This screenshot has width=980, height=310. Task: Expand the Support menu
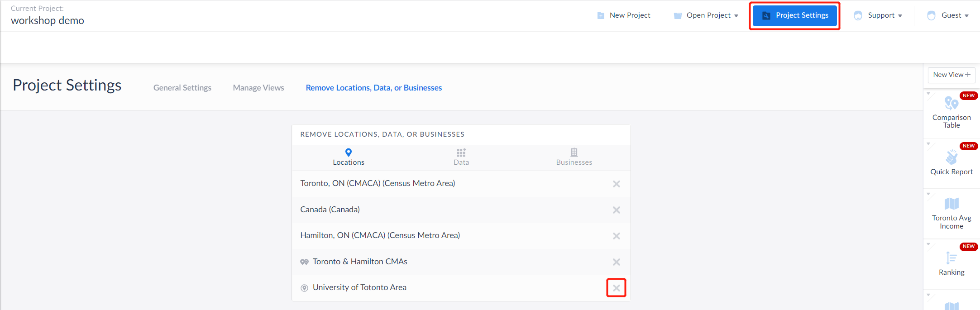(x=878, y=15)
